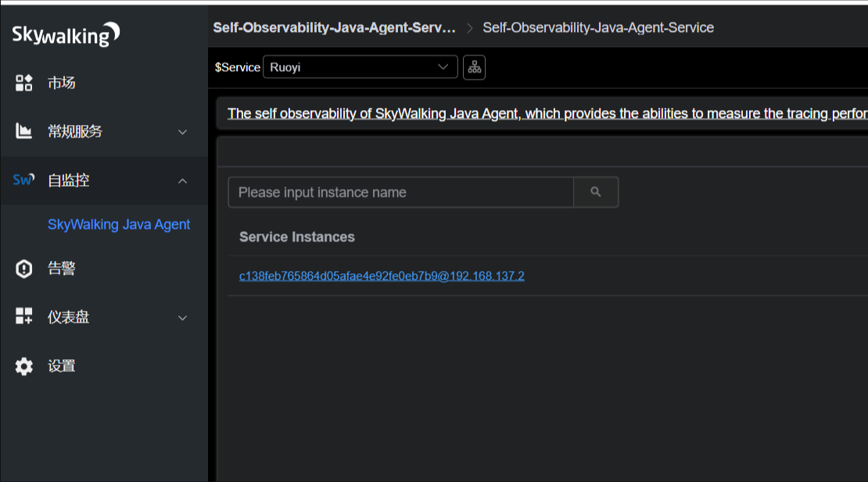This screenshot has height=482, width=868.
Task: Expand the 常规服务 menu chevron
Action: tap(183, 132)
